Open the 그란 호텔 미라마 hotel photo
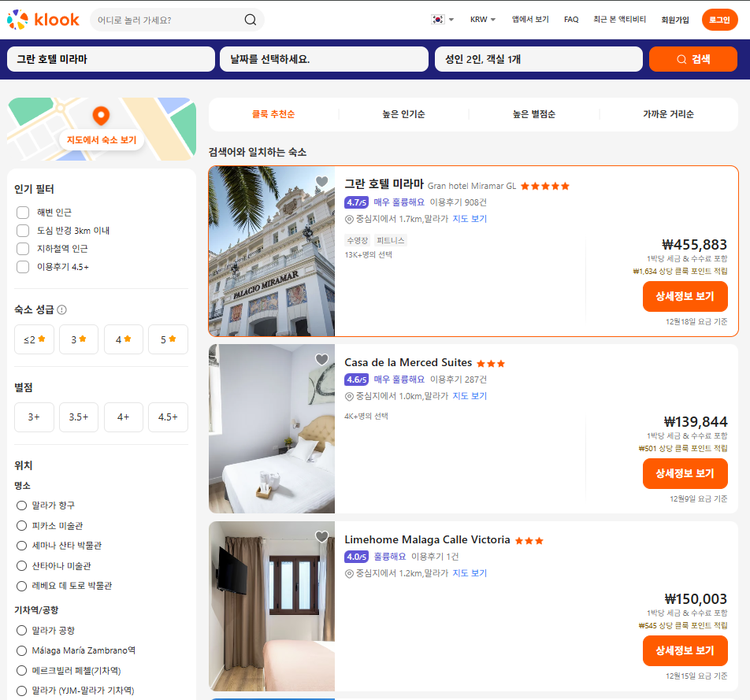 point(272,251)
